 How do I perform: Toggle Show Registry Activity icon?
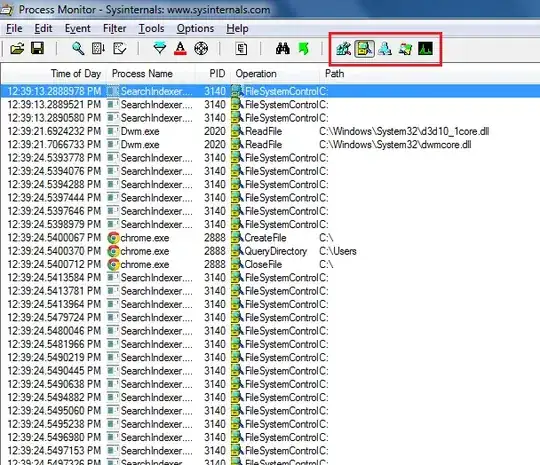(343, 49)
